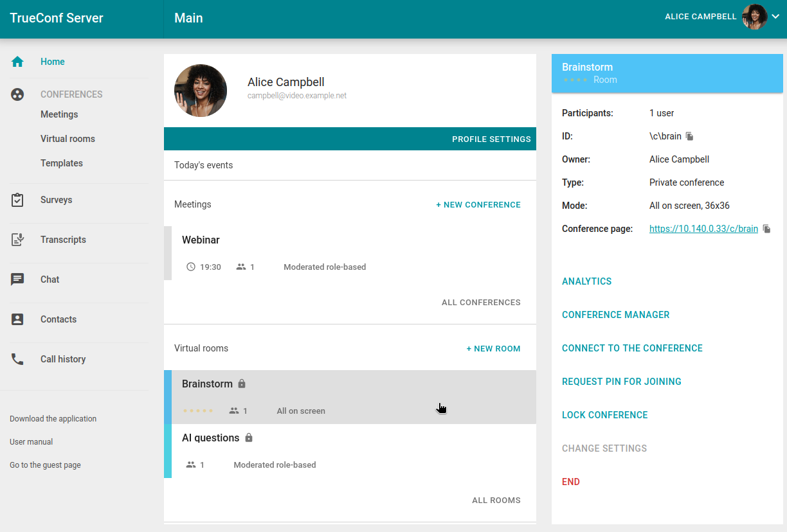This screenshot has width=787, height=532.
Task: Click the Home icon in sidebar
Action: (x=17, y=62)
